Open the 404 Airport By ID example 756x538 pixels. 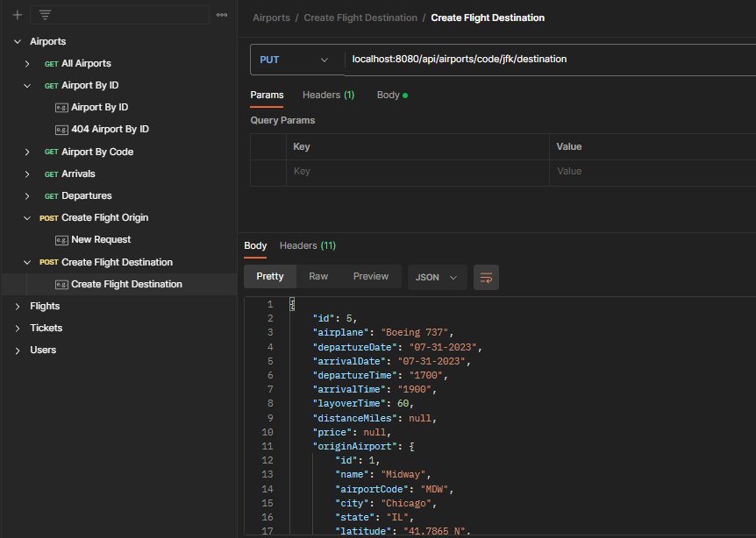coord(61,129)
